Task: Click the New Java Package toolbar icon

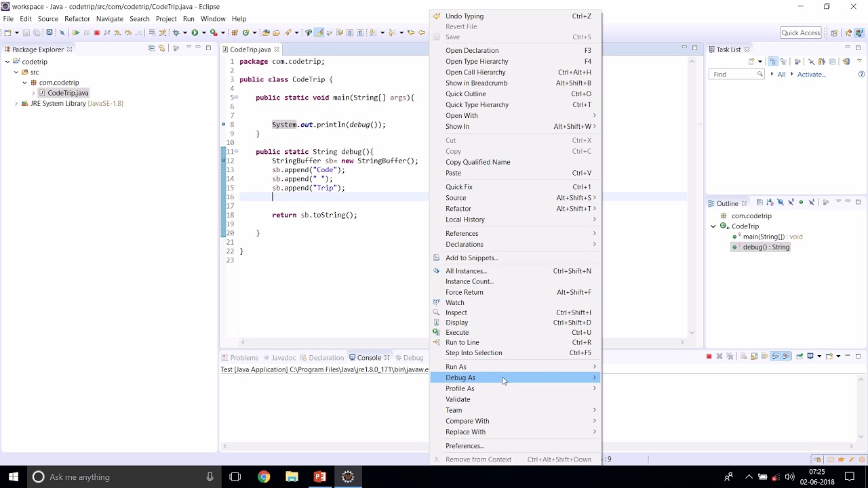Action: [235, 33]
